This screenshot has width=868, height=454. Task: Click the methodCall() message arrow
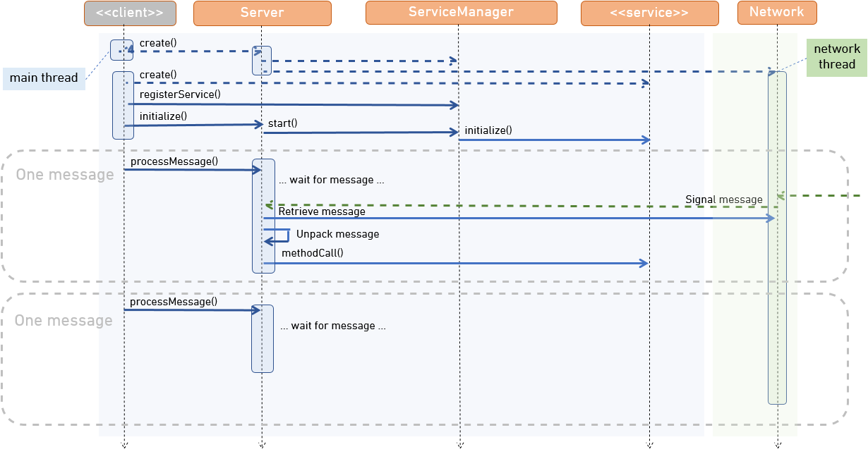click(459, 263)
